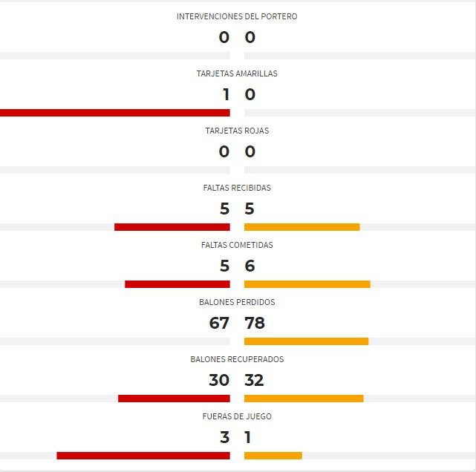Click the number 78 under Balones Perdidos
This screenshot has height=472, width=476.
click(x=255, y=323)
